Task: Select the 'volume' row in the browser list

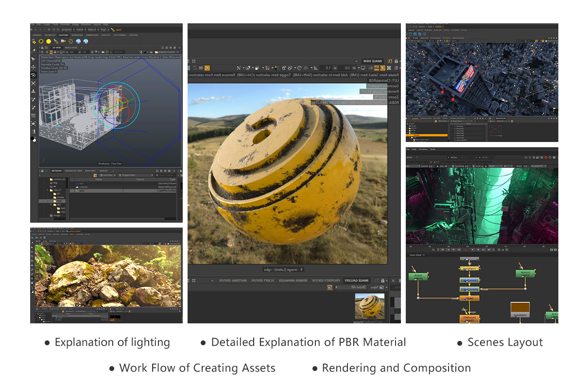Action: (123, 187)
